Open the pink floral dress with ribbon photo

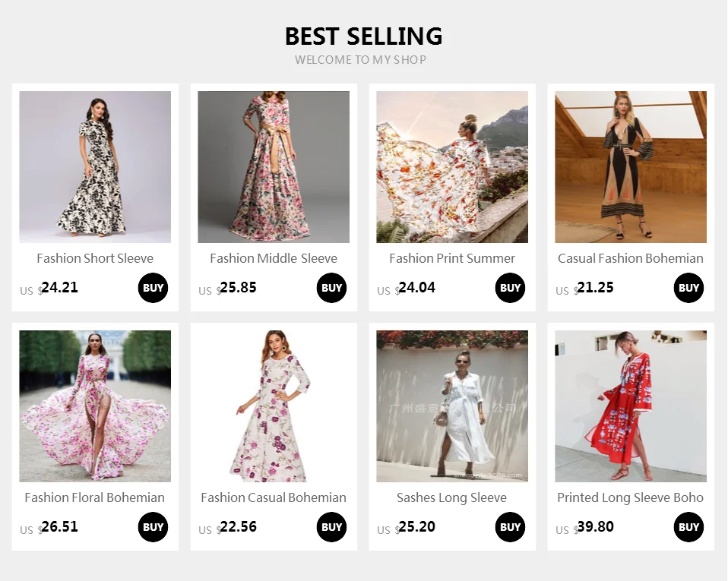pos(274,167)
